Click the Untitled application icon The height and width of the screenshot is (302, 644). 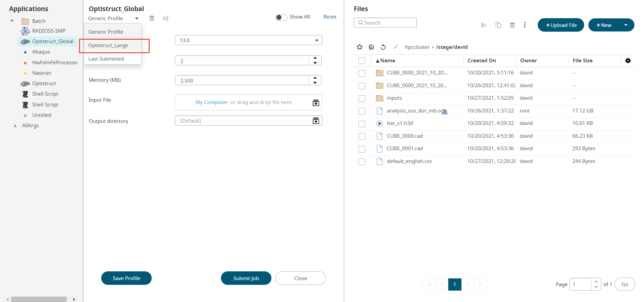[25, 115]
